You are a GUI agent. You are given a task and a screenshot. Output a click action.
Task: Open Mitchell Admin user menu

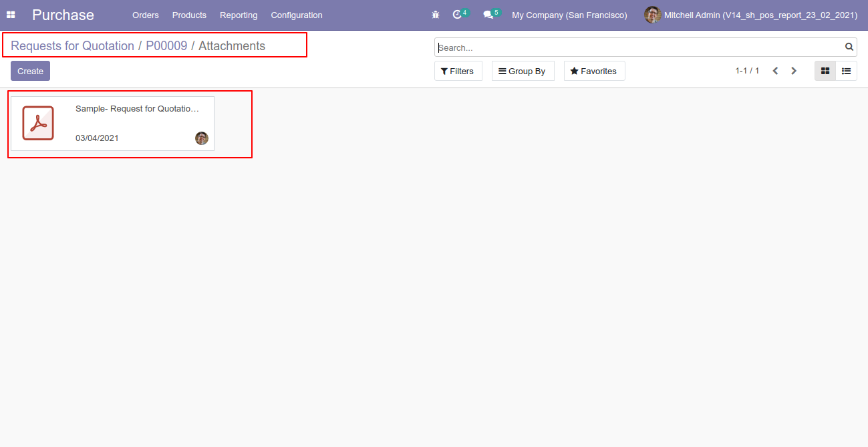[x=751, y=15]
